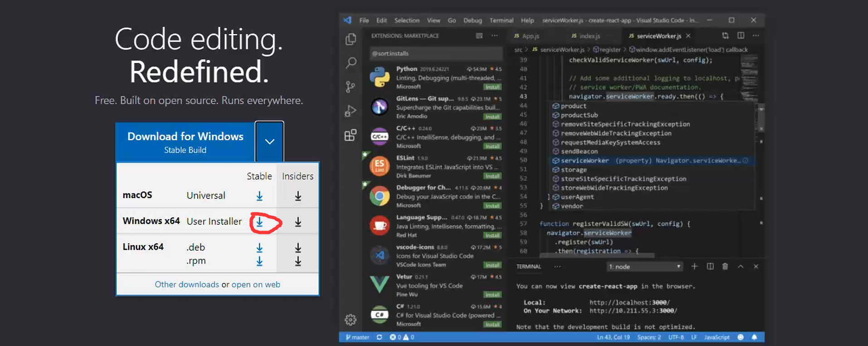The height and width of the screenshot is (346, 868).
Task: Open Search view in activity bar
Action: click(x=351, y=63)
